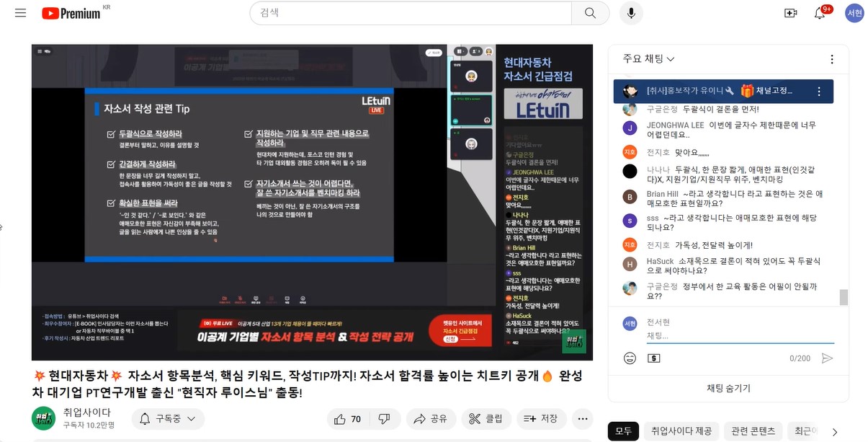Focus the 검색 search box
This screenshot has height=442, width=868.
pyautogui.click(x=411, y=13)
